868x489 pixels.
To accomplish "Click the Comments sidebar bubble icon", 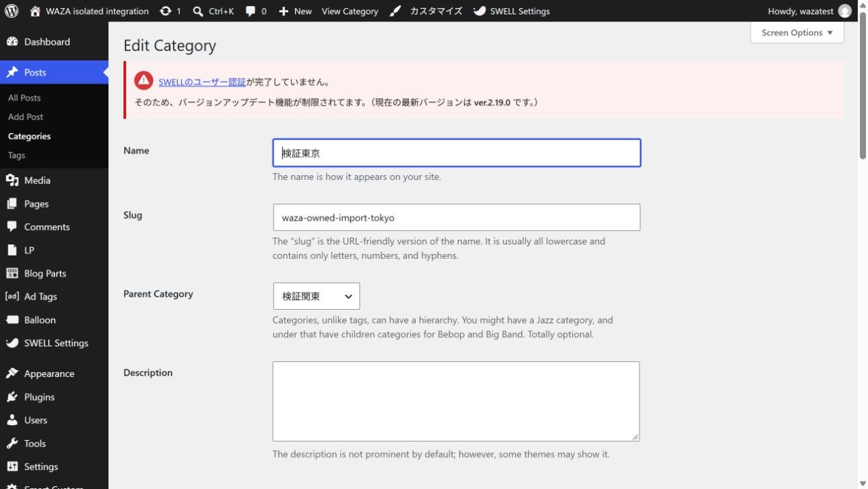I will click(x=12, y=227).
